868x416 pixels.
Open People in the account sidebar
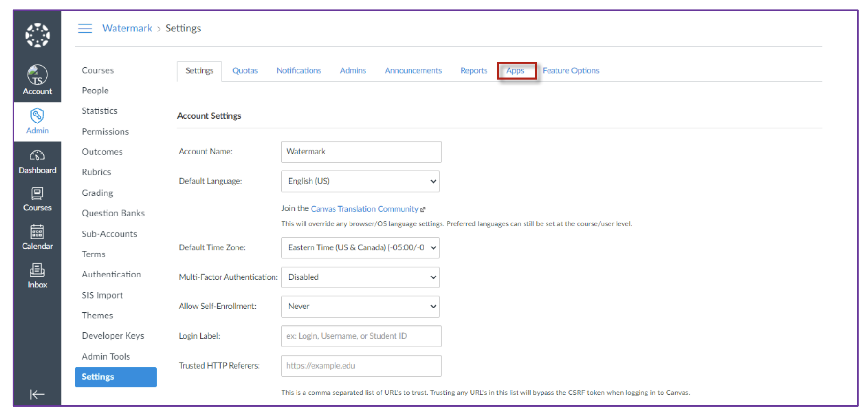(95, 91)
